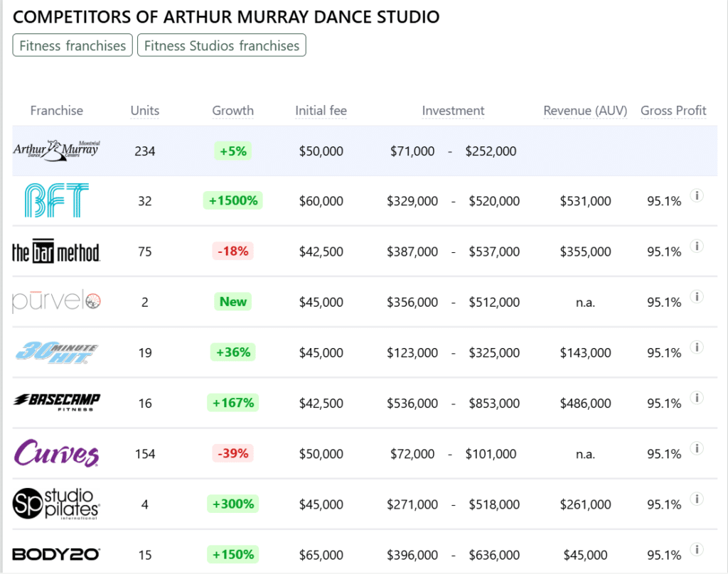Screen dimensions: 728x574
Task: Click the Revenue (AUV) column header
Action: coord(586,110)
